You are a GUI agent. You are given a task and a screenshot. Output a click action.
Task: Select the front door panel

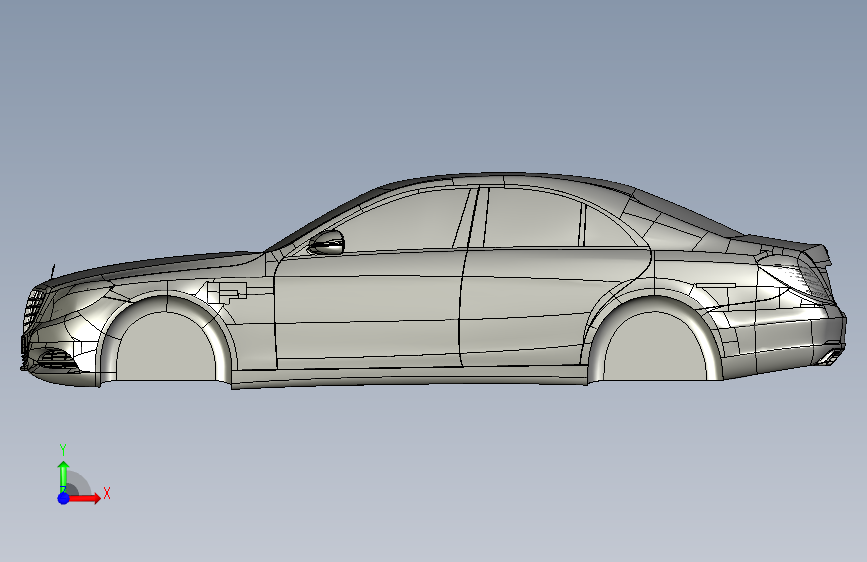tap(368, 309)
